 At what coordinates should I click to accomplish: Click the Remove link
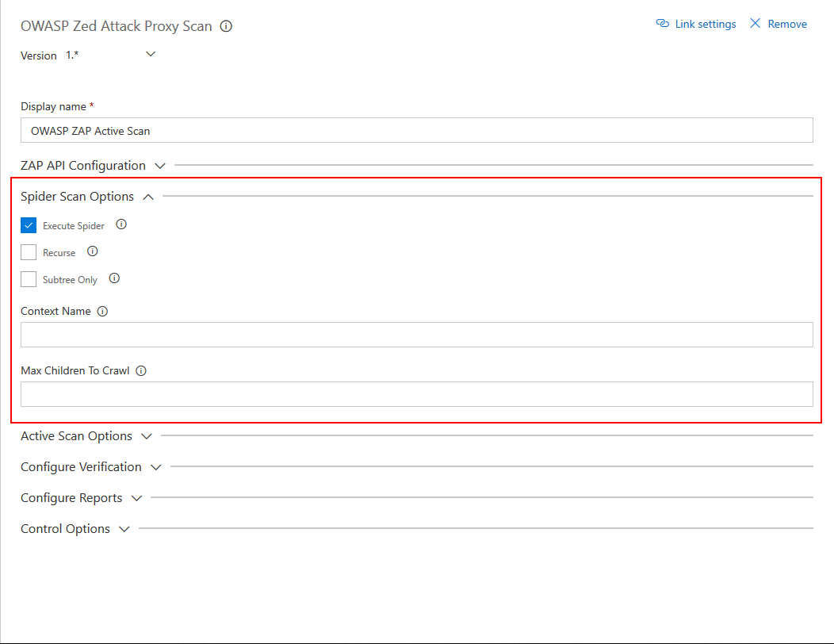click(787, 24)
